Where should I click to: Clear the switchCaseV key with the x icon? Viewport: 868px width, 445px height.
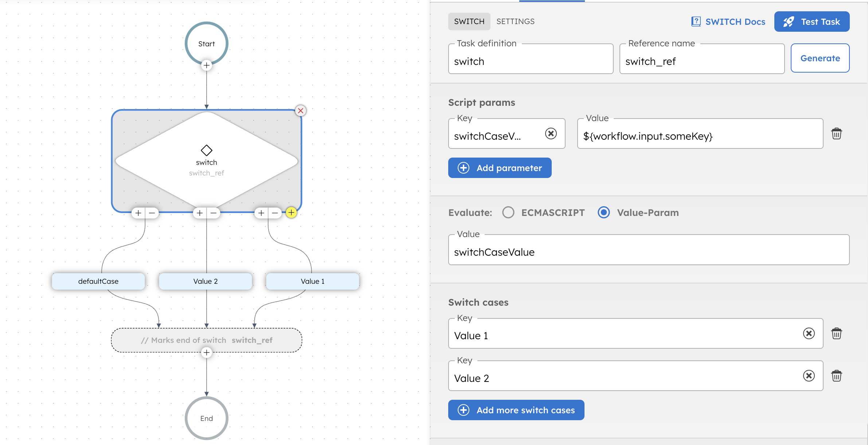click(x=551, y=133)
